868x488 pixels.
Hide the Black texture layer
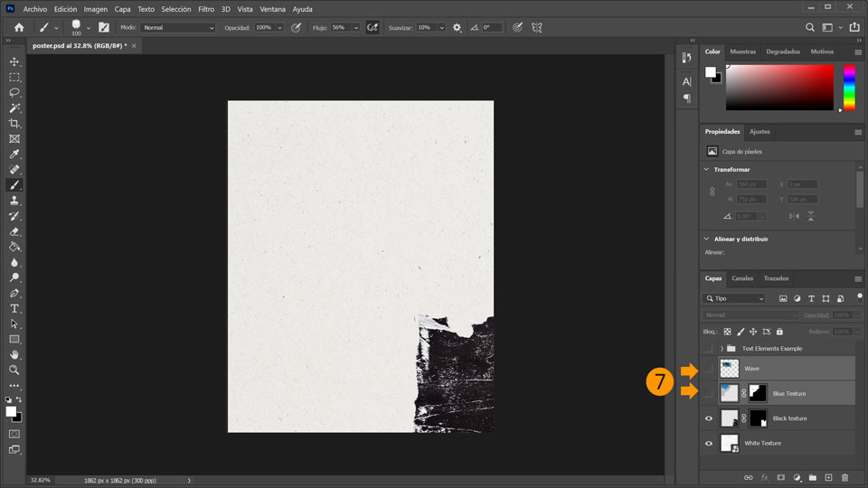point(709,418)
